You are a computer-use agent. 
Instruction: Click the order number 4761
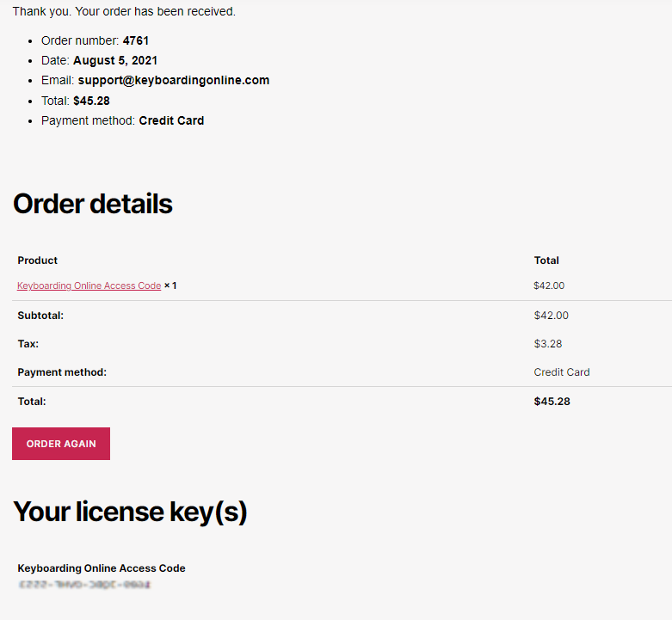pos(136,40)
